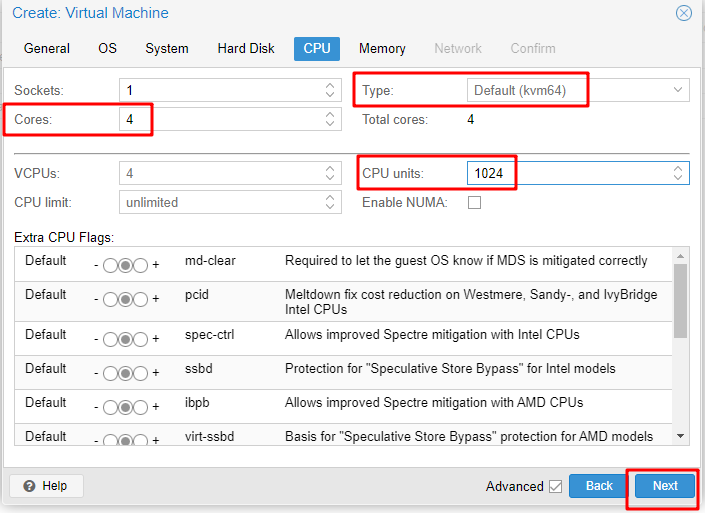Screen dimensions: 705x513
Task: Switch to the Memory tab
Action: (382, 48)
